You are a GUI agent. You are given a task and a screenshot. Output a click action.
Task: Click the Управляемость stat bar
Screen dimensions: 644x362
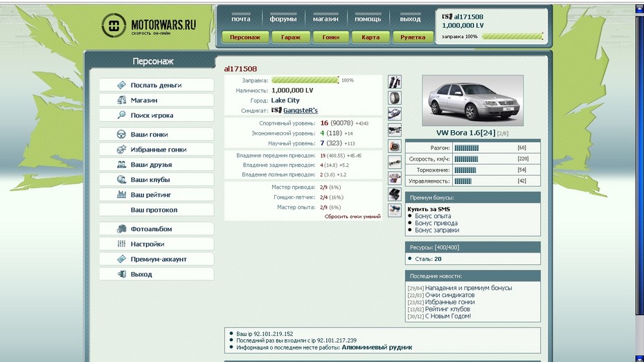click(463, 181)
